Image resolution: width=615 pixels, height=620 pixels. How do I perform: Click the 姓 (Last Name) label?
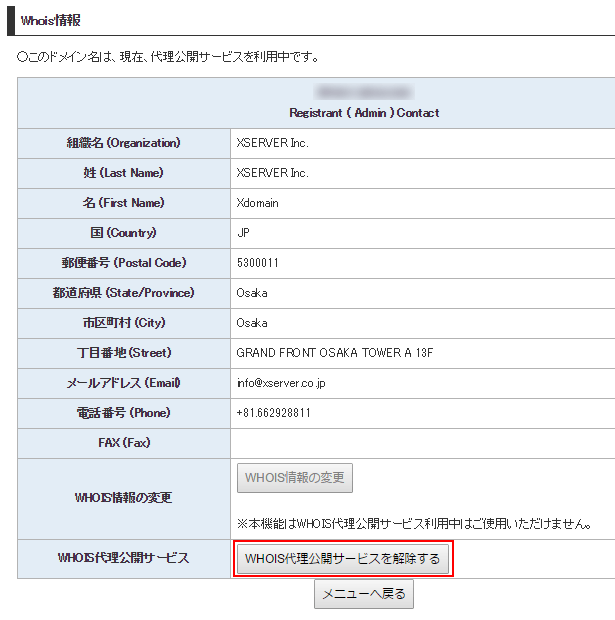pos(123,173)
